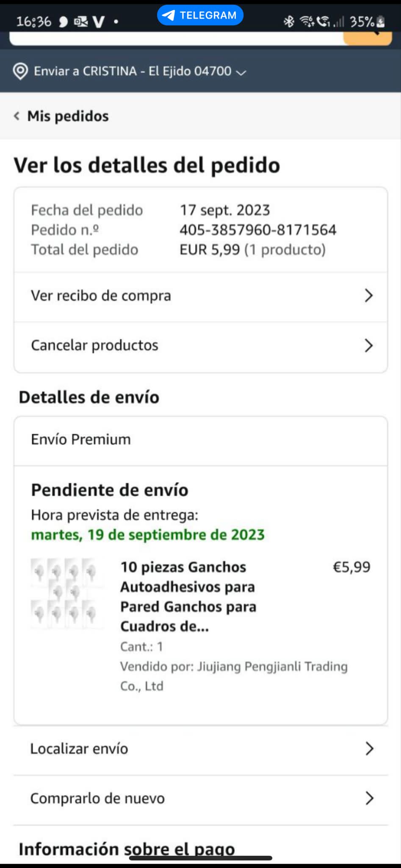Tap the back arrow beside Mis pedidos
This screenshot has width=401, height=868.
pyautogui.click(x=17, y=116)
